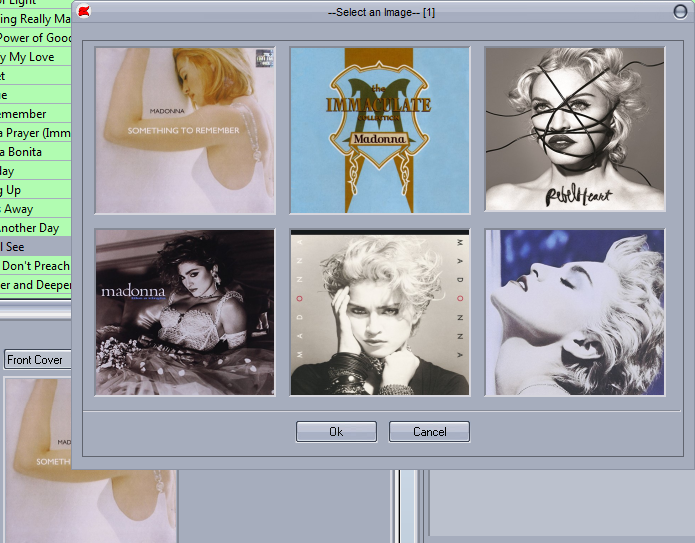Select the Something to Remember cover thumbnail
Image resolution: width=695 pixels, height=543 pixels.
click(185, 131)
